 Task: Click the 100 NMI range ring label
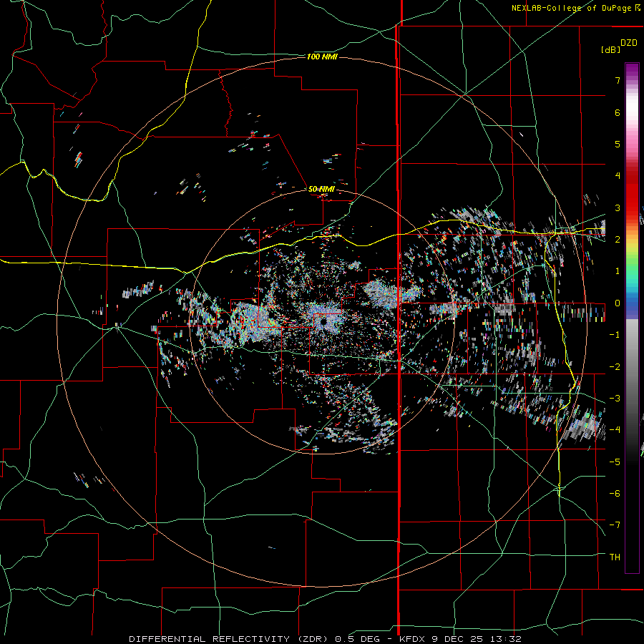(322, 57)
